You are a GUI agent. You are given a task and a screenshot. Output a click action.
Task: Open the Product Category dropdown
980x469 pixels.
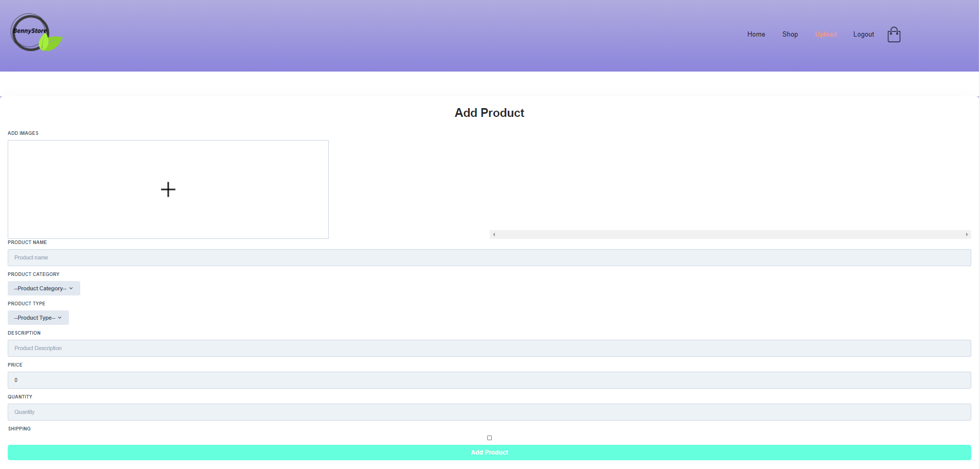coord(43,288)
